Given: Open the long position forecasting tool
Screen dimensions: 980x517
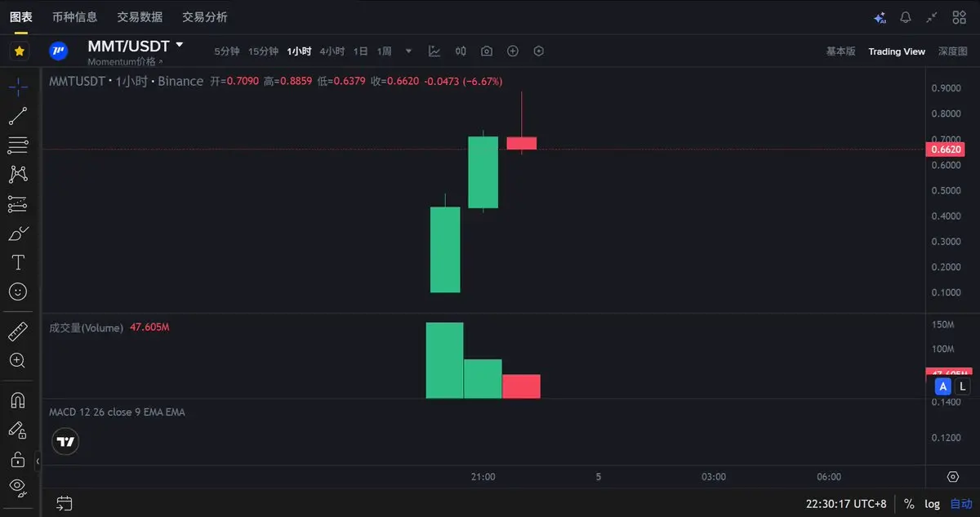Looking at the screenshot, I should pos(18,203).
